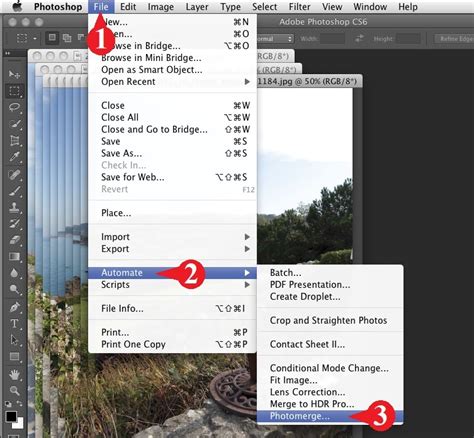Viewport: 474px width, 438px height.
Task: Select the Crop tool
Action: tap(14, 141)
